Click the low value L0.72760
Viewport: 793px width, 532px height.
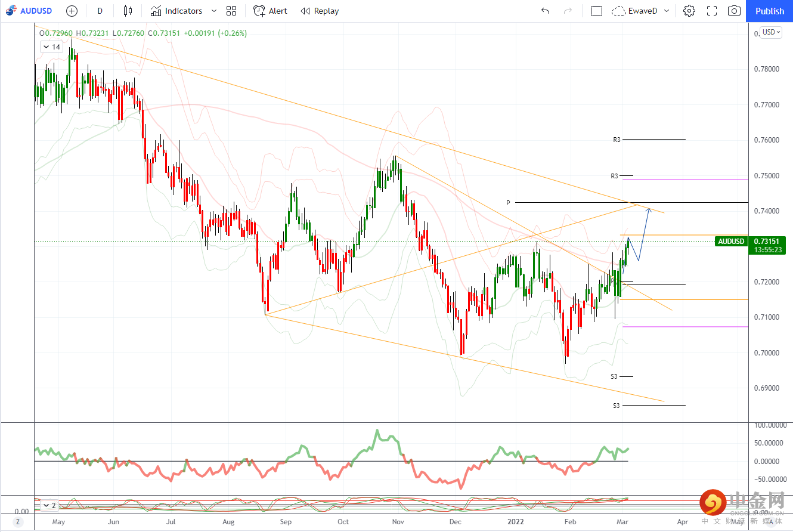[x=128, y=33]
